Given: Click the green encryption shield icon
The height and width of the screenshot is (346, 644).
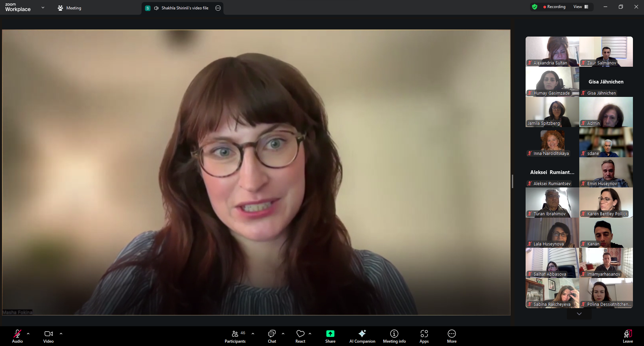Looking at the screenshot, I should coord(535,7).
